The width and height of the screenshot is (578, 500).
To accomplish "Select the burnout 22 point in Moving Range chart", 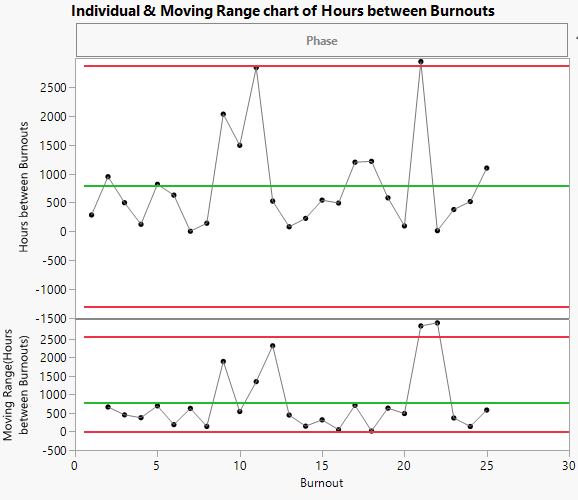I will pos(437,323).
